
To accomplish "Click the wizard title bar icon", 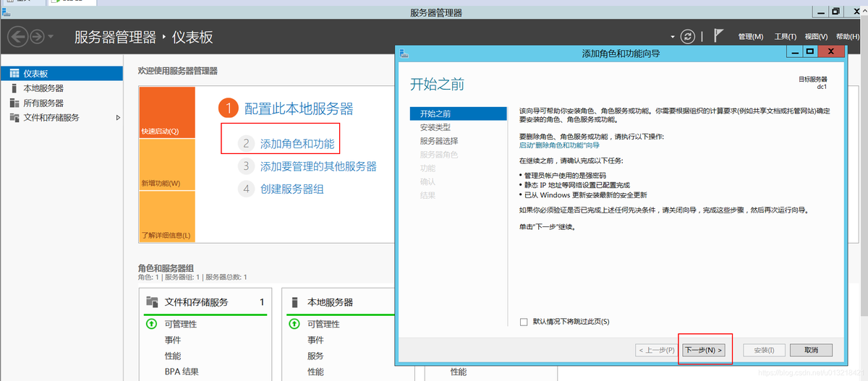I will click(x=404, y=53).
